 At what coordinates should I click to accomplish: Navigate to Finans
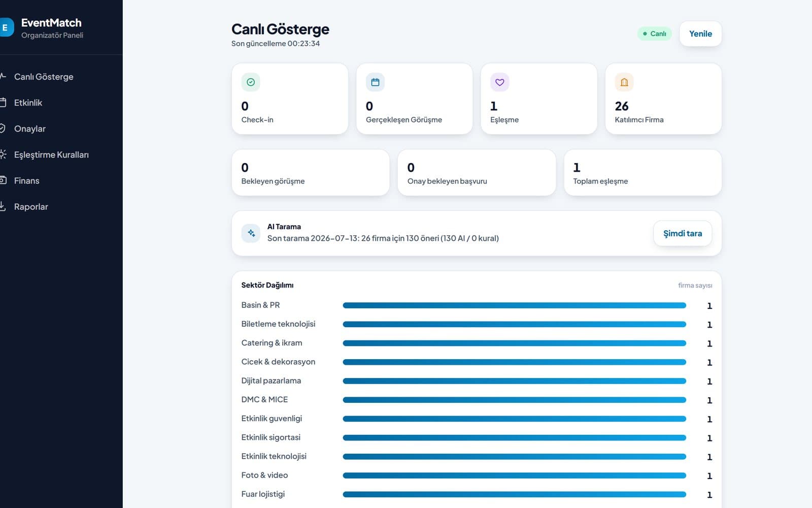[26, 180]
